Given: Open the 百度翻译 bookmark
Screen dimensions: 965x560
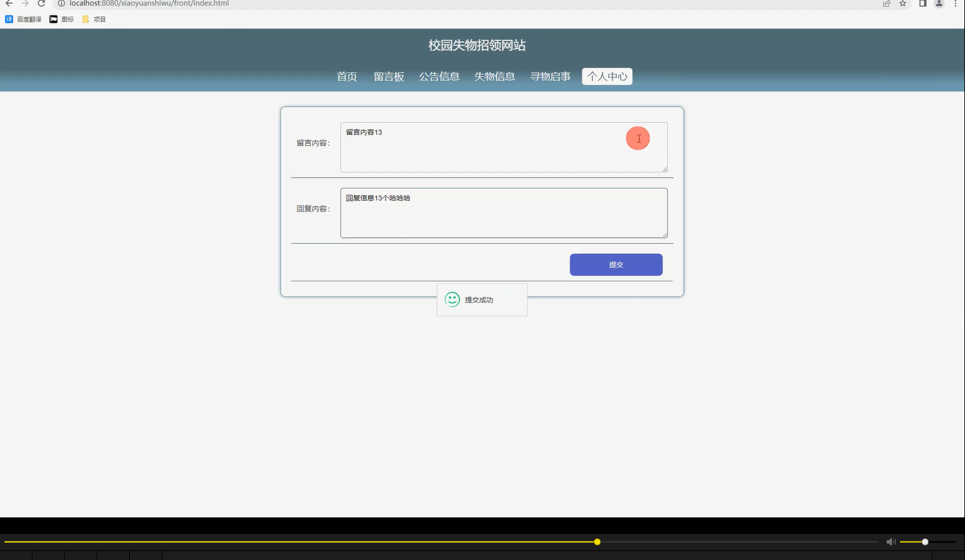Looking at the screenshot, I should 24,19.
